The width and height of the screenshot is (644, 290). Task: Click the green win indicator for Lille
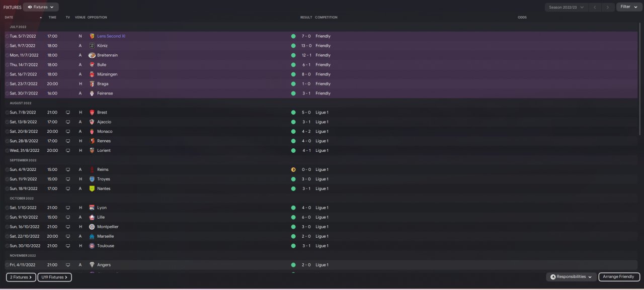[x=293, y=217]
